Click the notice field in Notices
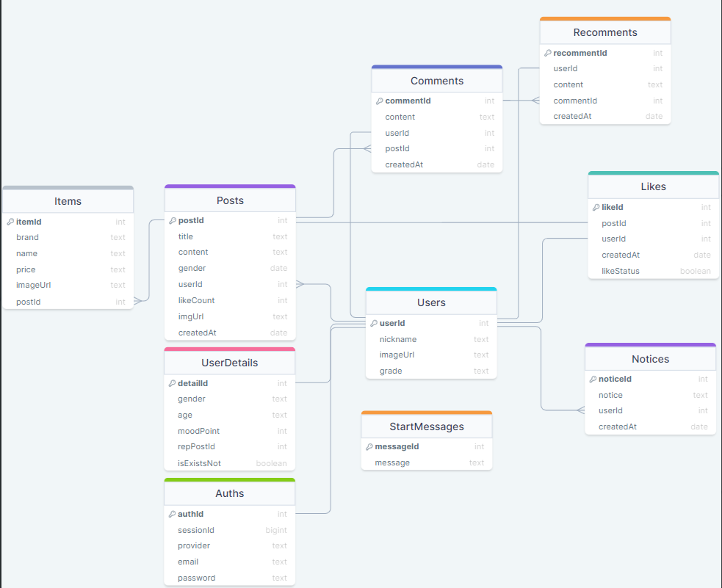The height and width of the screenshot is (588, 722). [x=651, y=395]
